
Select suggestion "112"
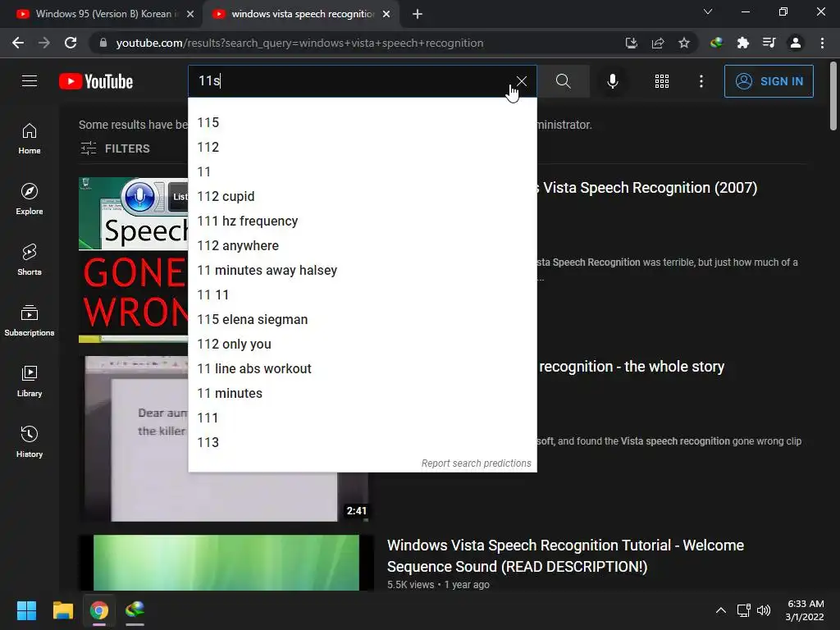tap(362, 148)
